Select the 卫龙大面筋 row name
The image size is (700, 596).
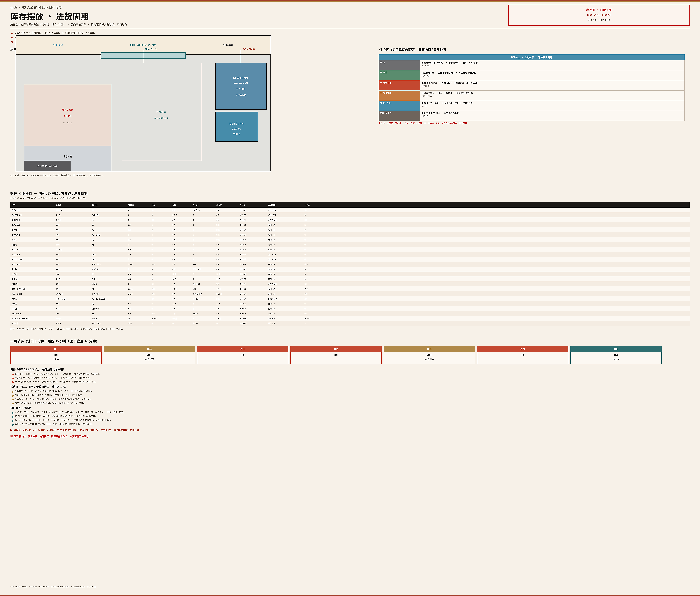click(16, 255)
